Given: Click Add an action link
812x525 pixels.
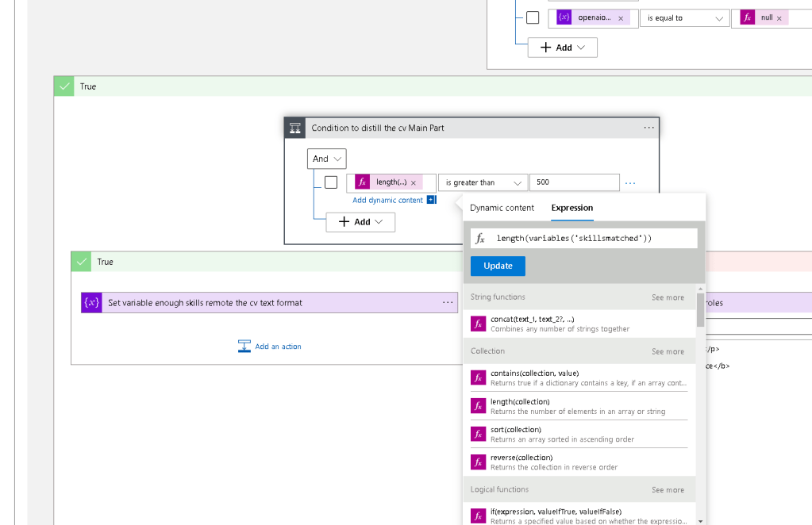Looking at the screenshot, I should pyautogui.click(x=278, y=347).
